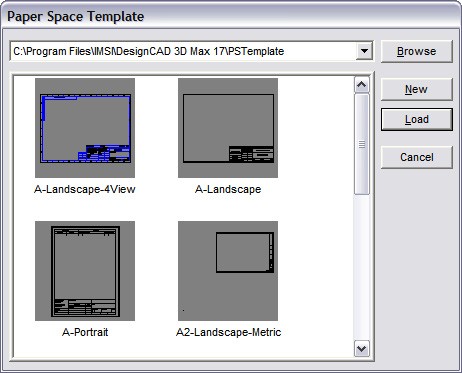Click the PSTemplate folder path field

click(x=183, y=51)
